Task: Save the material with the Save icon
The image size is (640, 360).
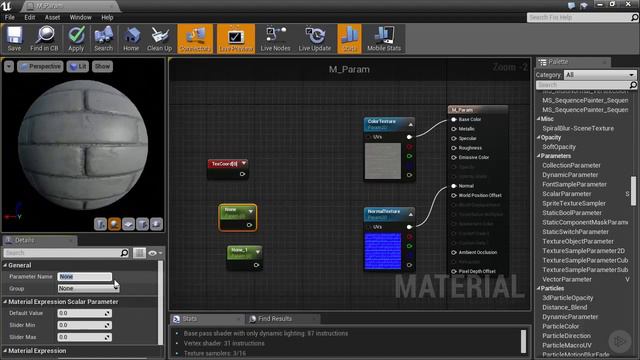Action: tap(14, 39)
